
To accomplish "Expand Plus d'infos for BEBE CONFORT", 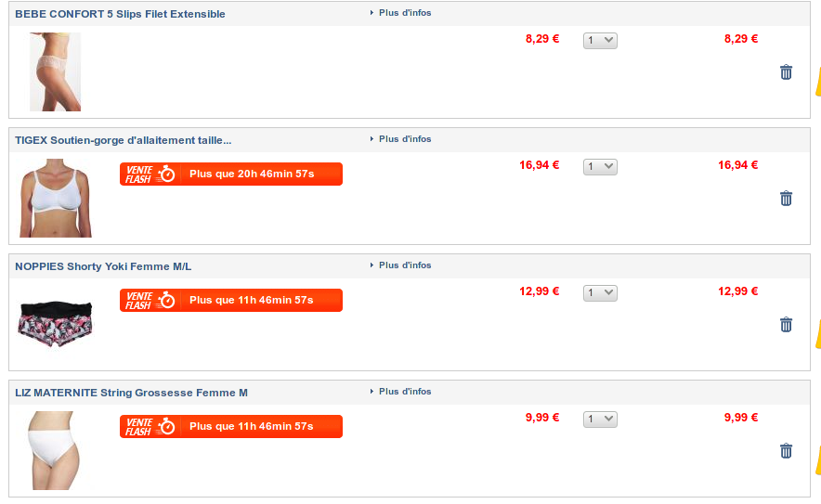I will [404, 13].
